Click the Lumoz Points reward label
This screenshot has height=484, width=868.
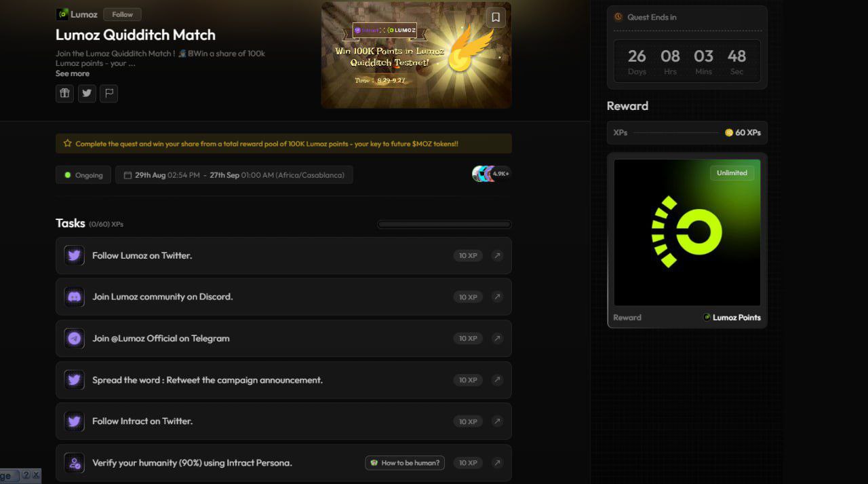pos(736,317)
